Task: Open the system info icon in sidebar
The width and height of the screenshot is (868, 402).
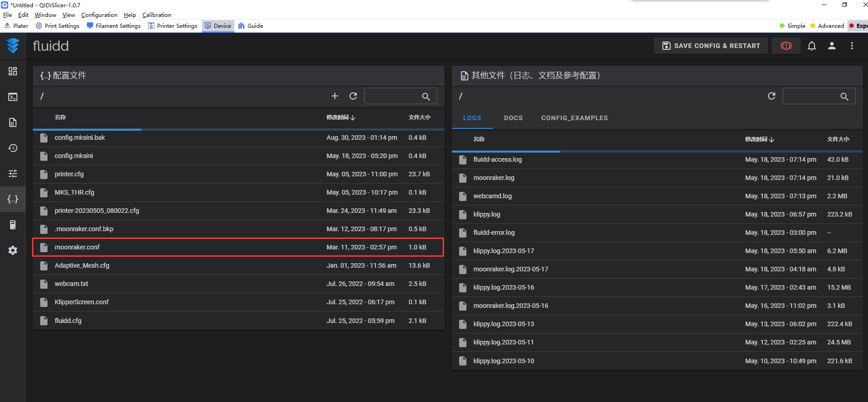Action: tap(13, 225)
